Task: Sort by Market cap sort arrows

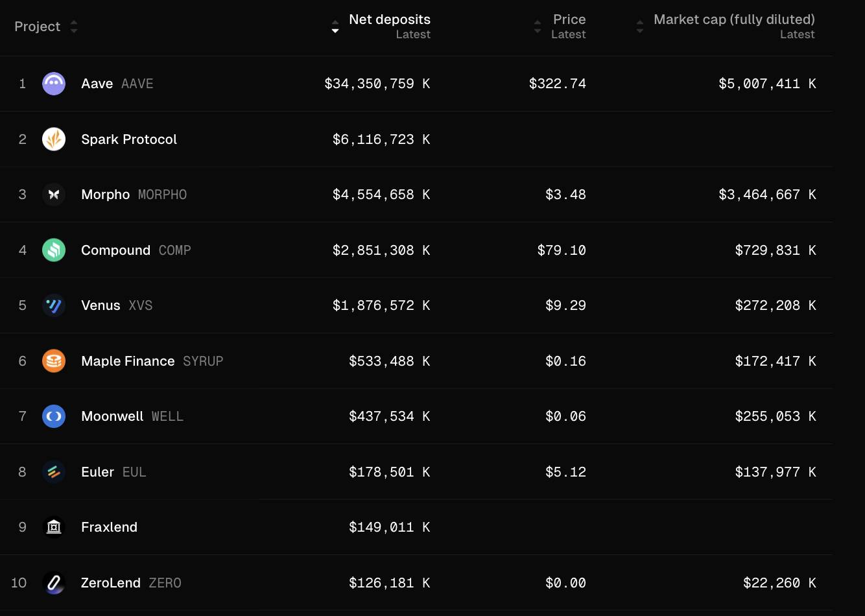Action: [640, 27]
